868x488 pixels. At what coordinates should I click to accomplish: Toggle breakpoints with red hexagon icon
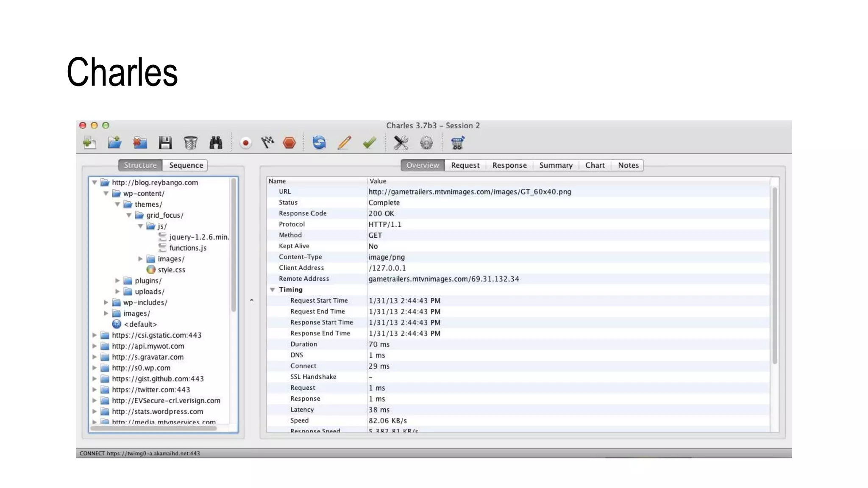[x=289, y=143]
